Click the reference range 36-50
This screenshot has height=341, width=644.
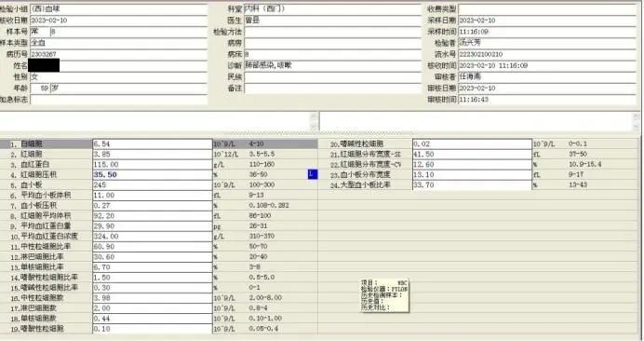[259, 175]
